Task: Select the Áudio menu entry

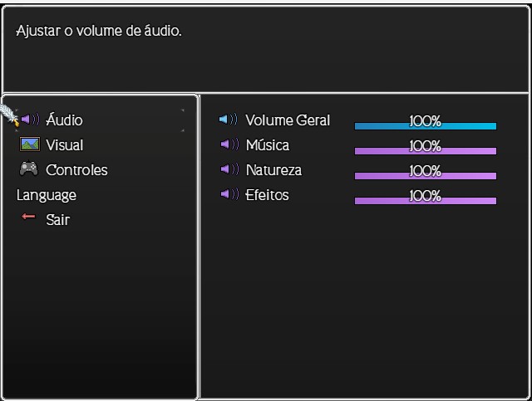Action: click(64, 120)
